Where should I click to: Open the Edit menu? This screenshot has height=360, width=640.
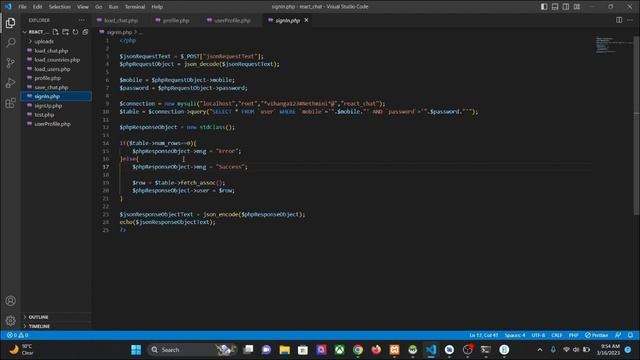tap(38, 7)
